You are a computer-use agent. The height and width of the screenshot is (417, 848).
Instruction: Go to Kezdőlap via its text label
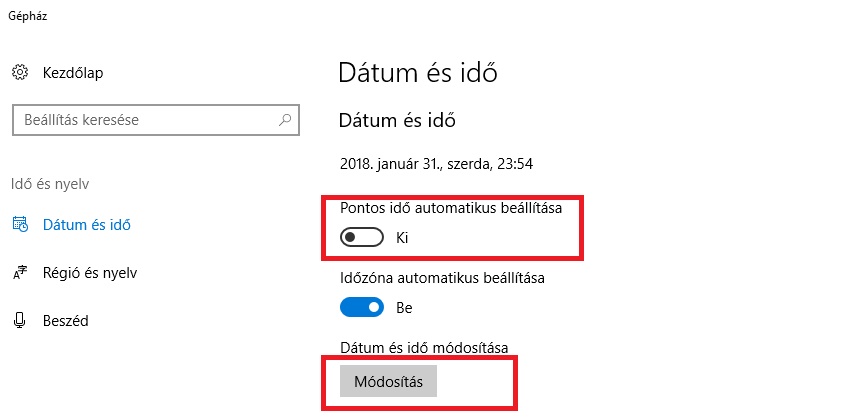click(73, 72)
